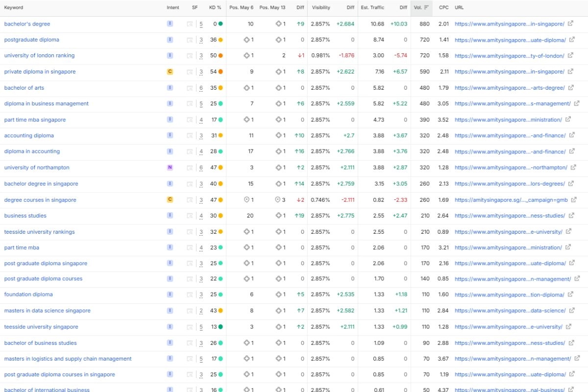
Task: Open external link icon for bachelor's degree row
Action: click(x=570, y=24)
